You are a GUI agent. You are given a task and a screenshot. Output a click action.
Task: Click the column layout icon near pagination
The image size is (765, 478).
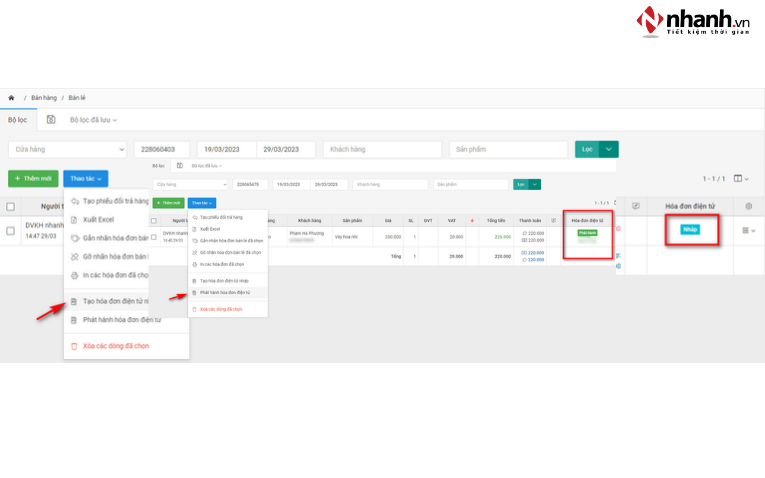(741, 179)
